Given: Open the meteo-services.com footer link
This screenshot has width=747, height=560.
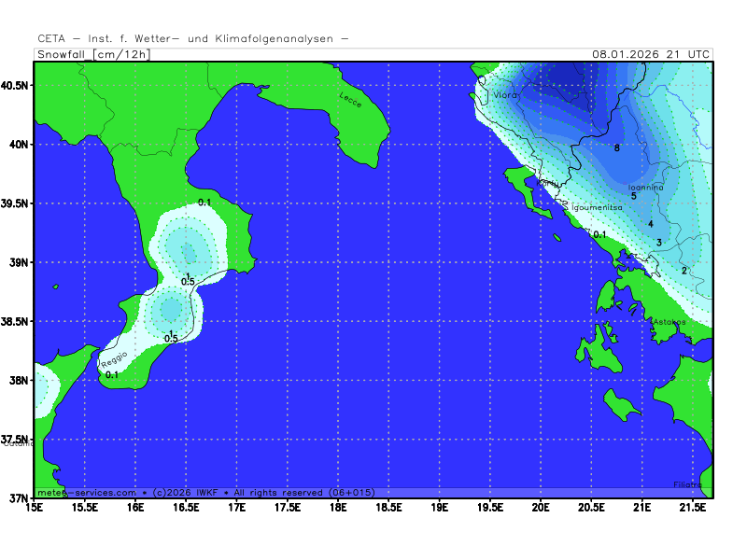Looking at the screenshot, I should [x=87, y=492].
